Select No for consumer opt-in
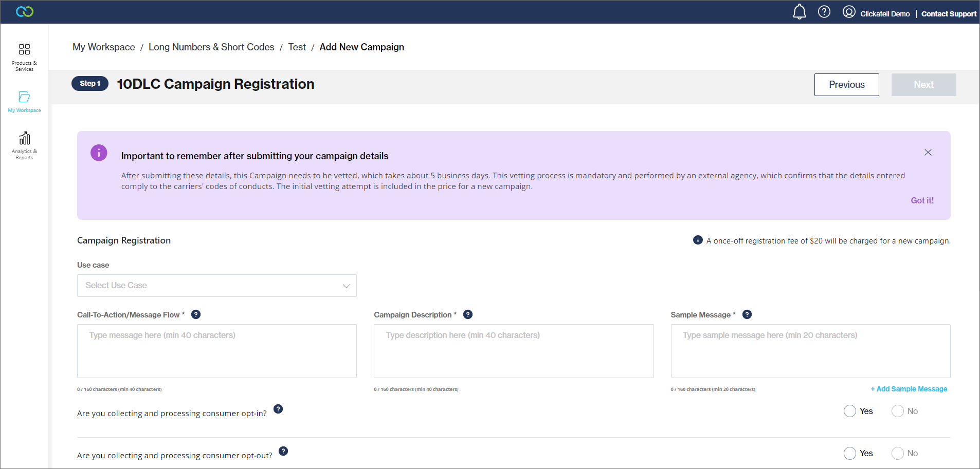Viewport: 980px width, 469px height. point(898,411)
